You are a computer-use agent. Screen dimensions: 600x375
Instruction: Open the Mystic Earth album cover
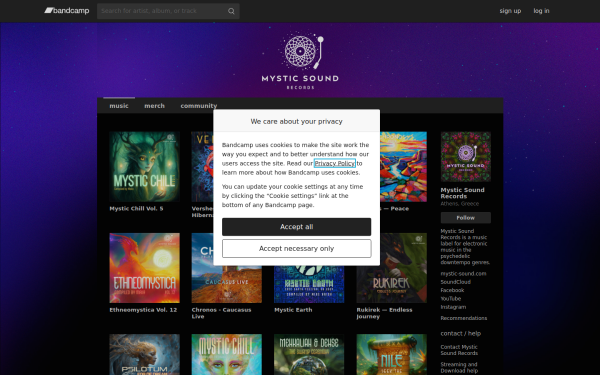click(309, 284)
